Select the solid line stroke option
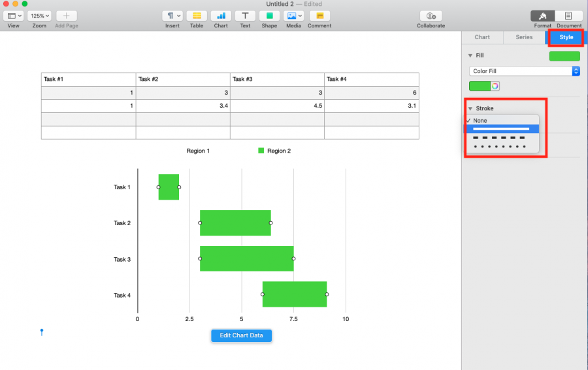 click(x=502, y=129)
